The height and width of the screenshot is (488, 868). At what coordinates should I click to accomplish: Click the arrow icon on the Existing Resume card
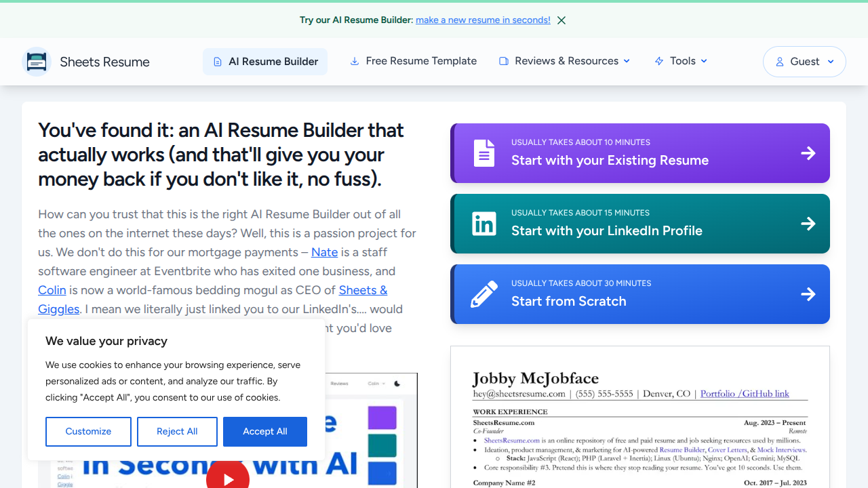tap(808, 153)
